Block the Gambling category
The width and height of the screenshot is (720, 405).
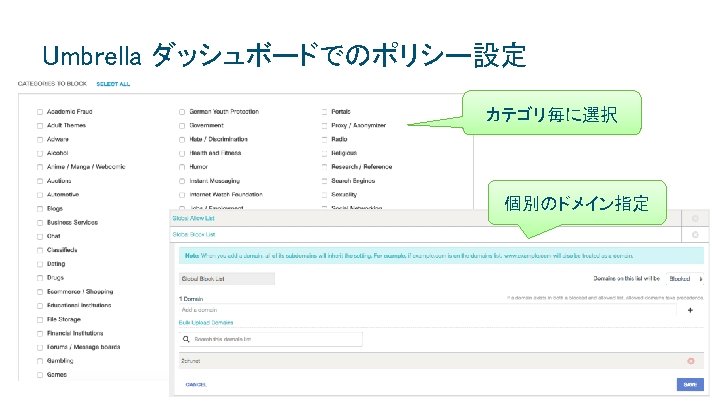40,361
